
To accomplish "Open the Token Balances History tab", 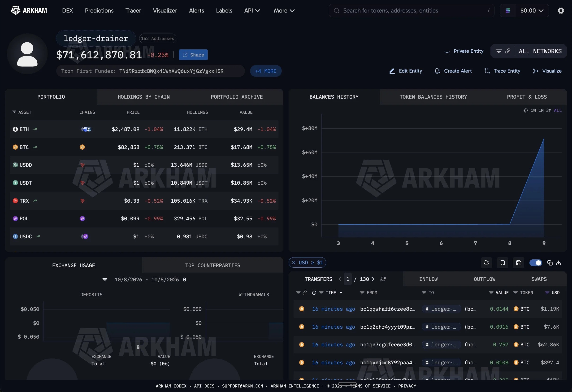I will click(433, 97).
